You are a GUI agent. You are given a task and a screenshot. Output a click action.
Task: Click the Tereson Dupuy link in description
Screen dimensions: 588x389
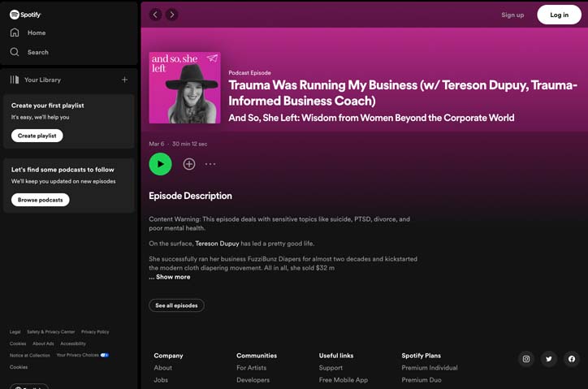coord(217,244)
